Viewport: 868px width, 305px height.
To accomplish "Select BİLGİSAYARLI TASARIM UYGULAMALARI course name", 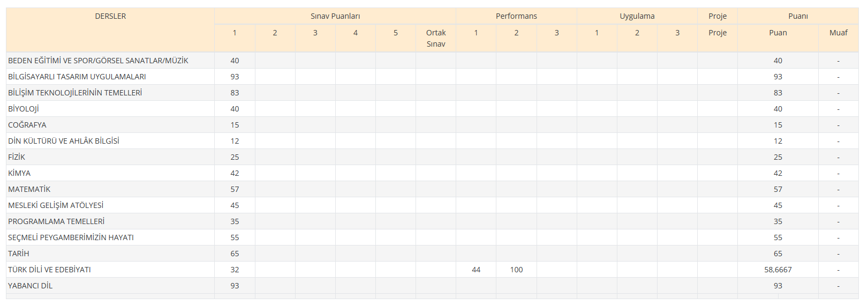I will click(x=77, y=77).
